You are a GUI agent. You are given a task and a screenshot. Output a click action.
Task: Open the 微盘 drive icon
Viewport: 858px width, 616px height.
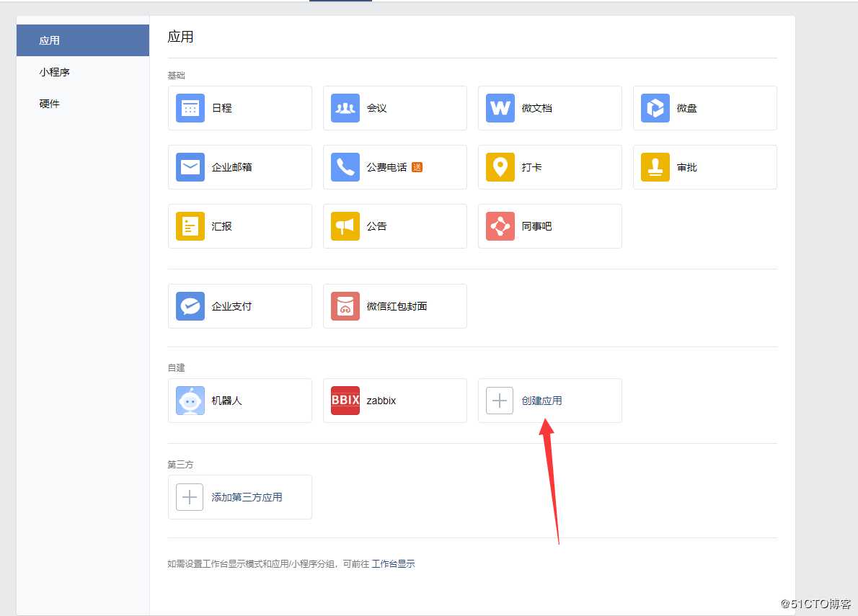point(655,107)
